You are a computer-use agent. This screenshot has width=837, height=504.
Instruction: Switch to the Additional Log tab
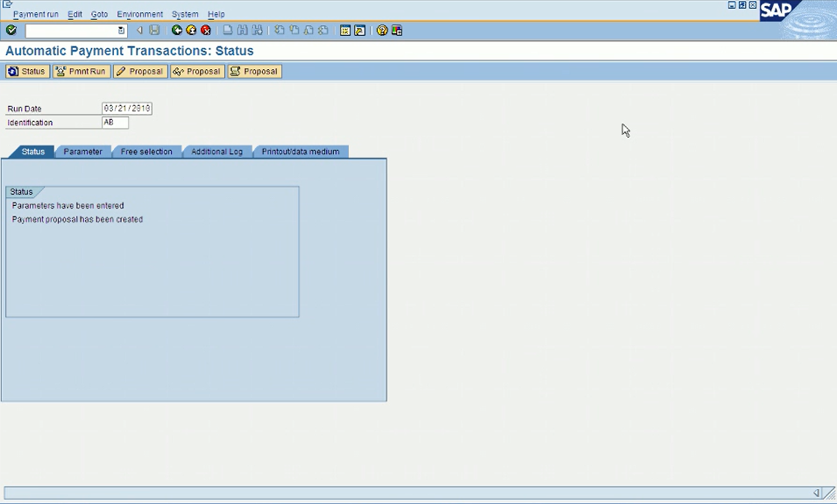tap(216, 152)
